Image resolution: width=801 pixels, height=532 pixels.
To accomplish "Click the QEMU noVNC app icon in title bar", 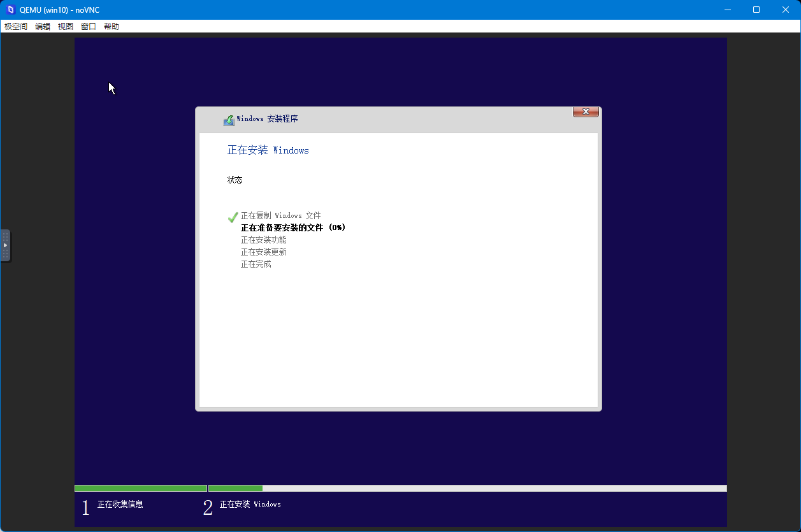I will (x=10, y=10).
